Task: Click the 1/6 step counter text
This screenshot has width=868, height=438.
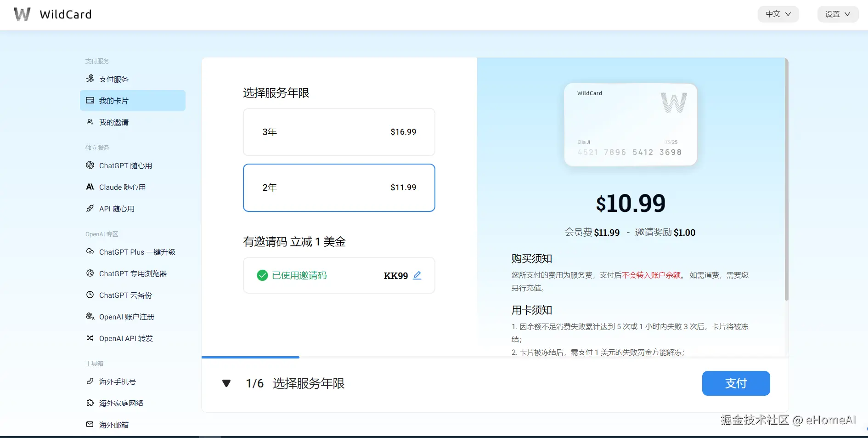Action: click(254, 383)
